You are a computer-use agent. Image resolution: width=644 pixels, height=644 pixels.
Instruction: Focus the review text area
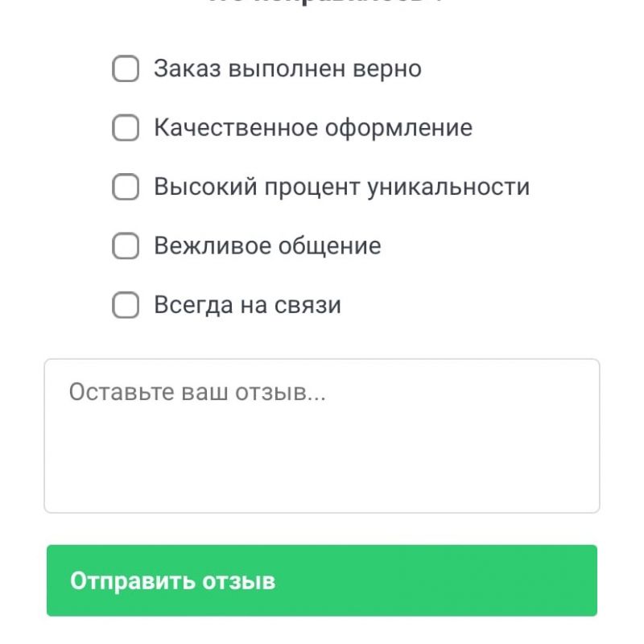pos(322,436)
